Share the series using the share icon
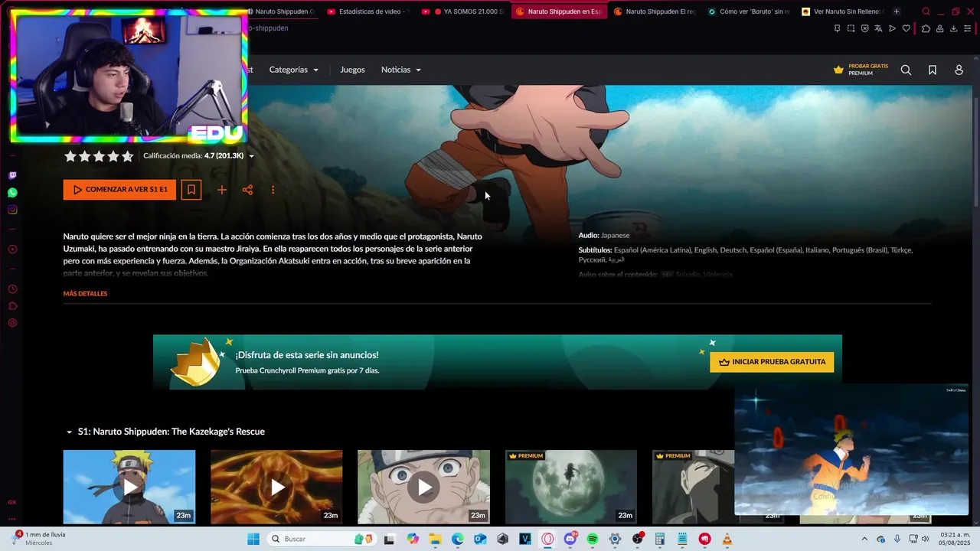 tap(247, 190)
